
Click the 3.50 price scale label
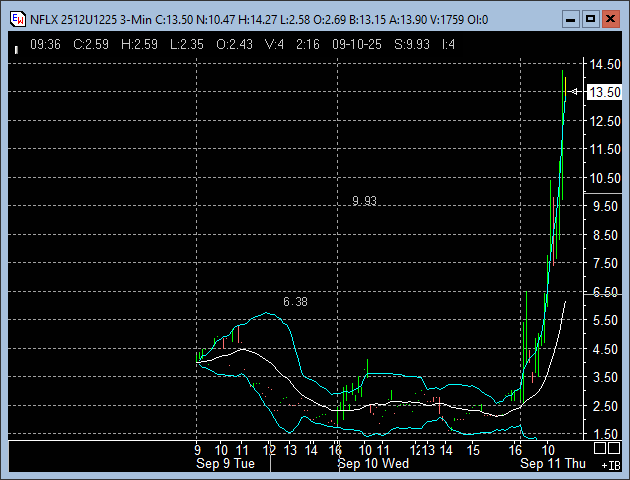click(x=605, y=378)
